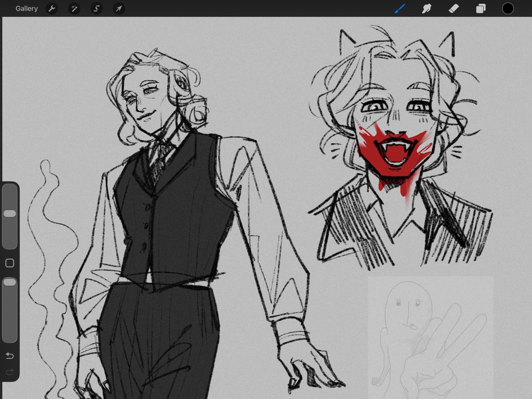Open the Actions menu with the wrench icon
The image size is (532, 399).
tap(52, 8)
